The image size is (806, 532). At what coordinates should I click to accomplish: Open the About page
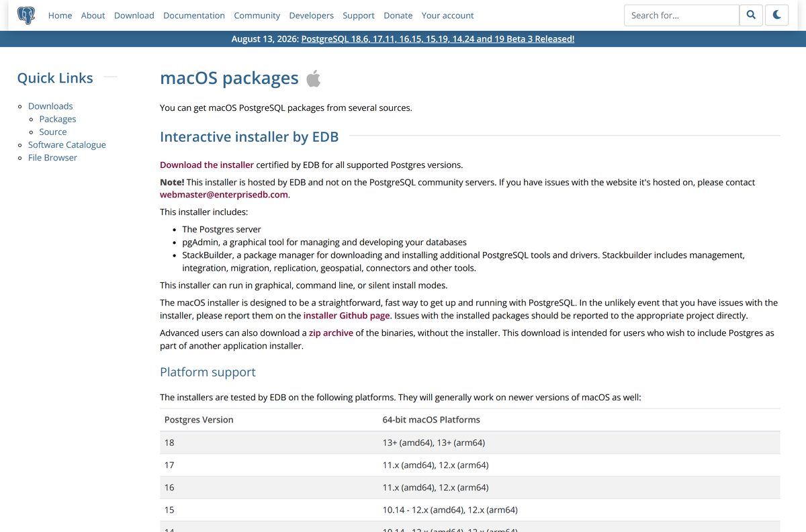coord(93,15)
